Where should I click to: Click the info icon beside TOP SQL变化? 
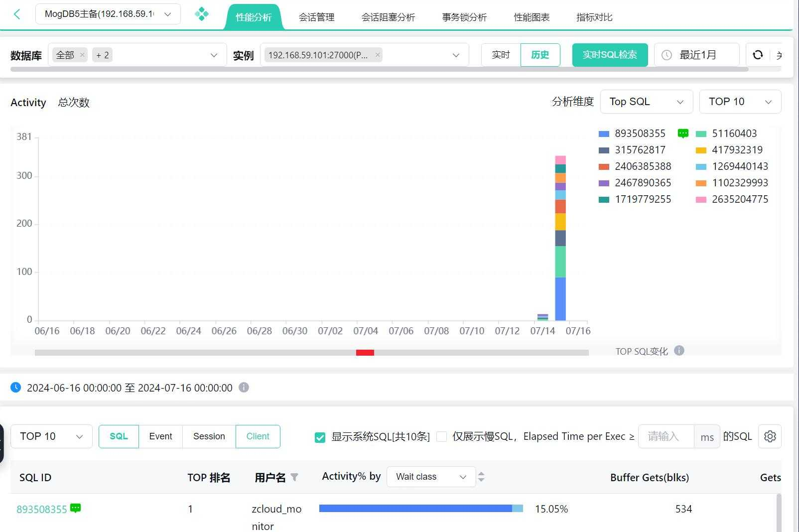point(679,350)
